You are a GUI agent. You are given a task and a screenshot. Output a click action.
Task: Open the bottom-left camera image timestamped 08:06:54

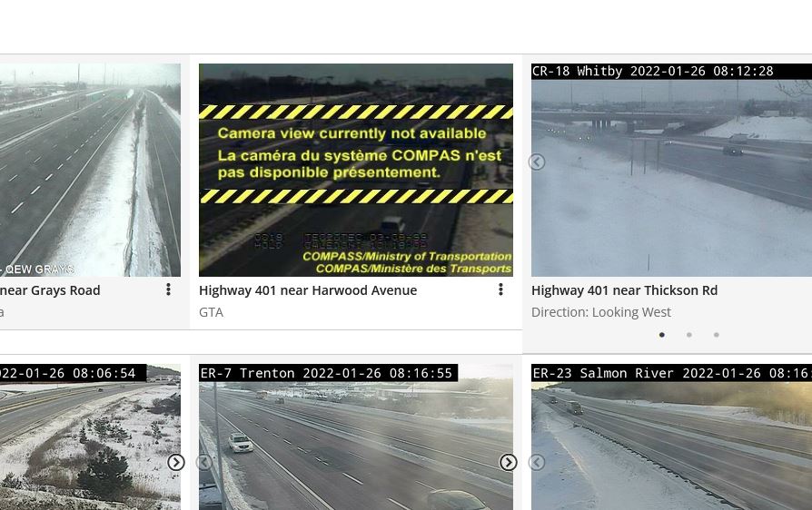(90, 436)
